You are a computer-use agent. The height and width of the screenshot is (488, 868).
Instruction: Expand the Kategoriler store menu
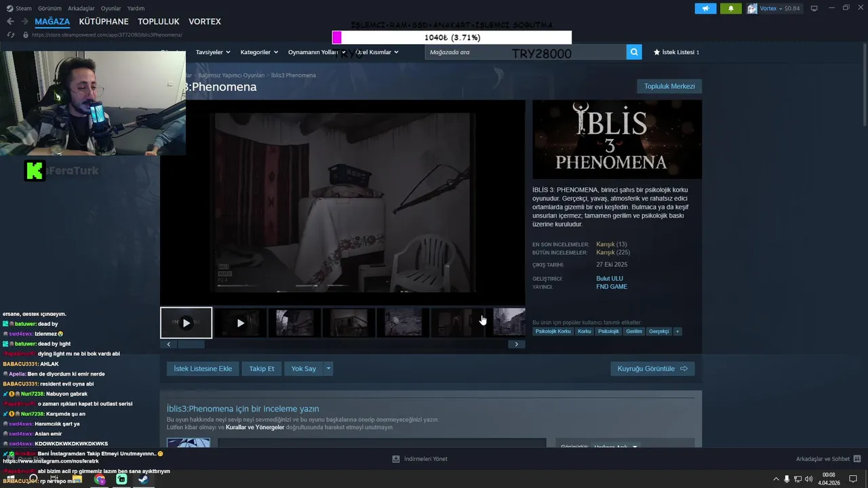[x=259, y=52]
